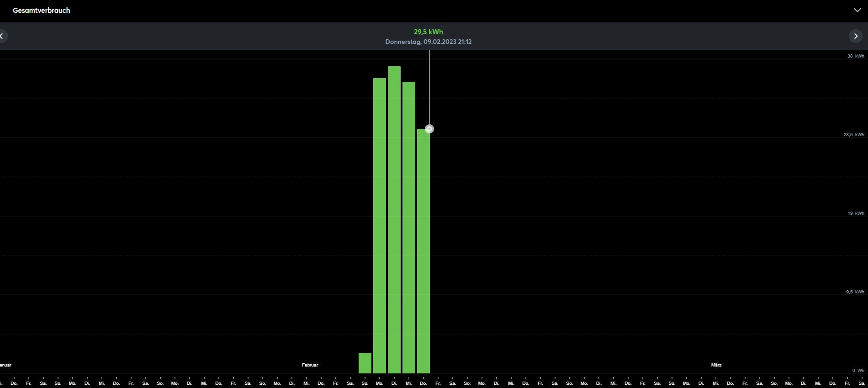This screenshot has height=388, width=868.
Task: Select the Monday consumption bar in February
Action: click(379, 226)
